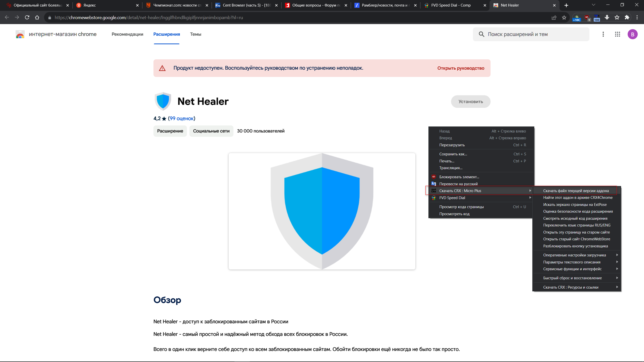Switch to the Cent Browser forum tab
644x362 pixels.
point(247,5)
